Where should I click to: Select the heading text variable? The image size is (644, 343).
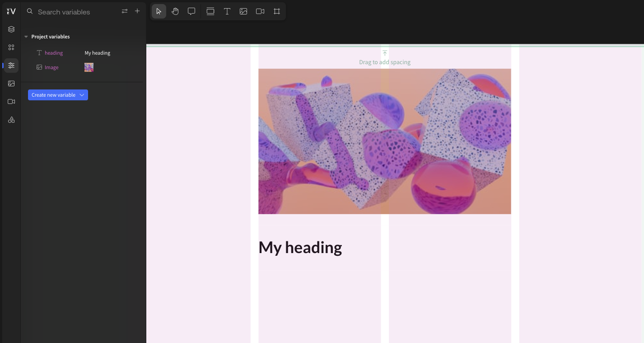(x=53, y=53)
